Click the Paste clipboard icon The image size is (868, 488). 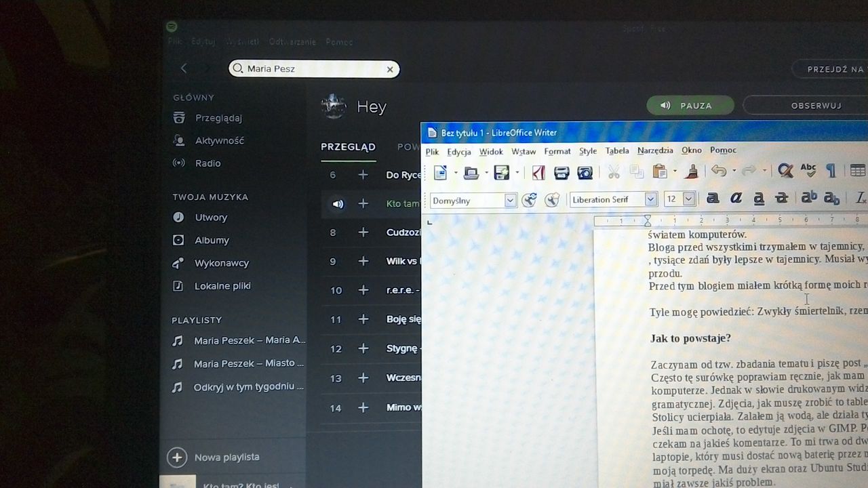coord(659,171)
